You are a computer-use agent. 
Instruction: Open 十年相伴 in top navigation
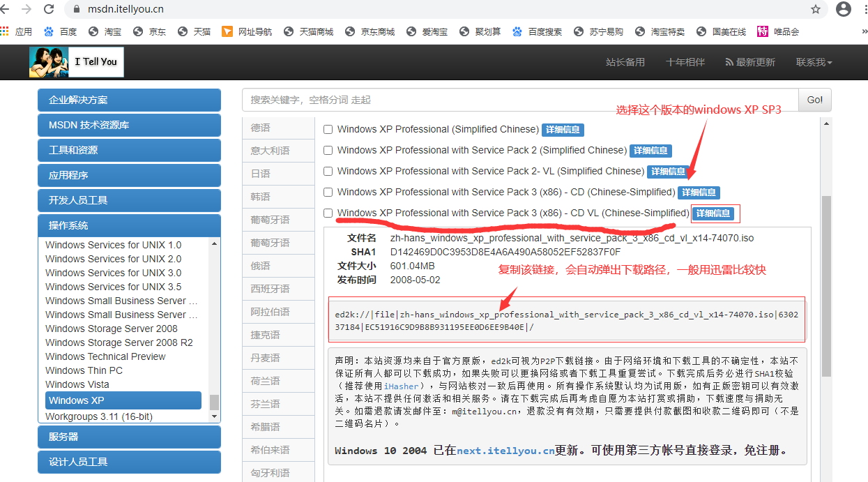pos(685,62)
